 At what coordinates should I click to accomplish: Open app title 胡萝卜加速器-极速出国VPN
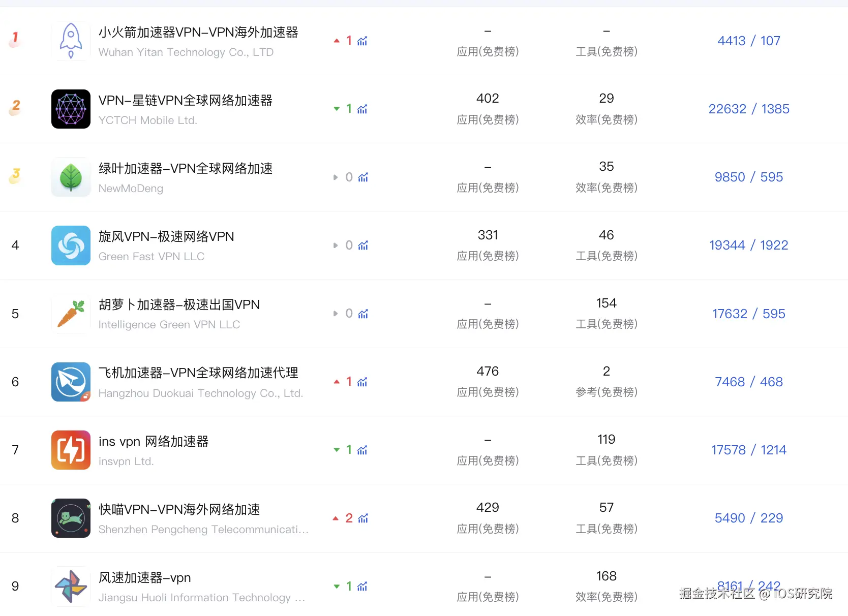click(179, 304)
